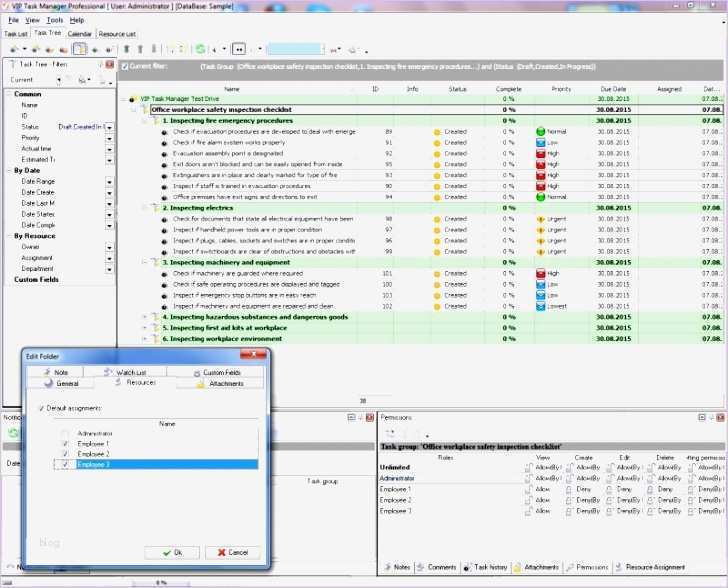The image size is (728, 588).
Task: Toggle the Current filter checkbox
Action: (x=124, y=66)
